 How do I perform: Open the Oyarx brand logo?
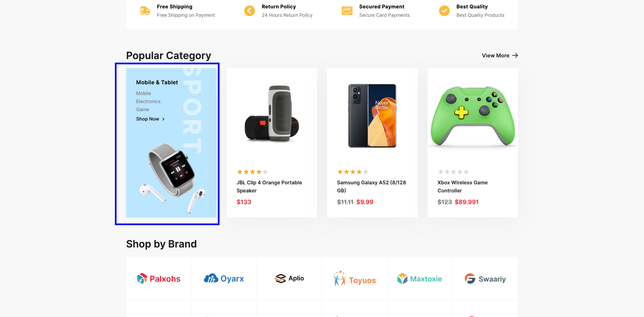(224, 279)
